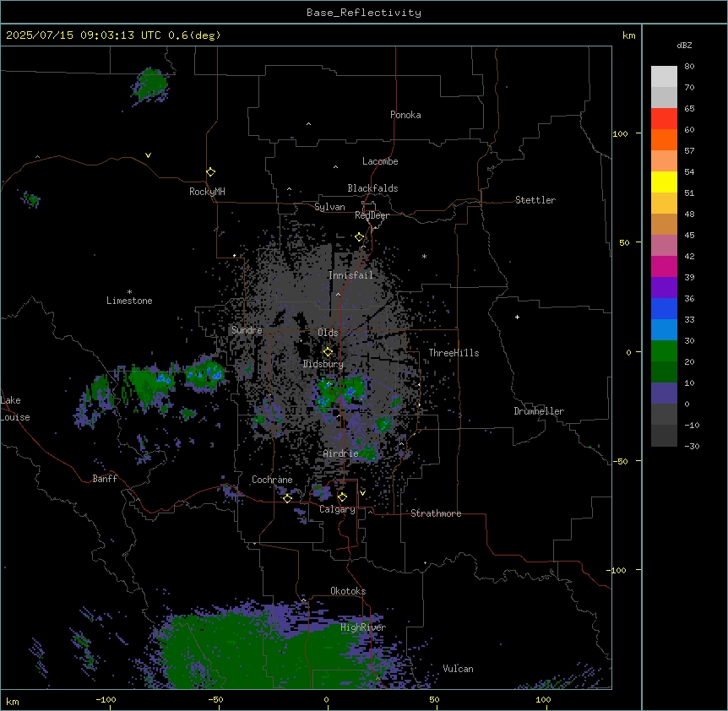
Task: Click the white plus marker north of Drumheller
Action: coord(517,317)
